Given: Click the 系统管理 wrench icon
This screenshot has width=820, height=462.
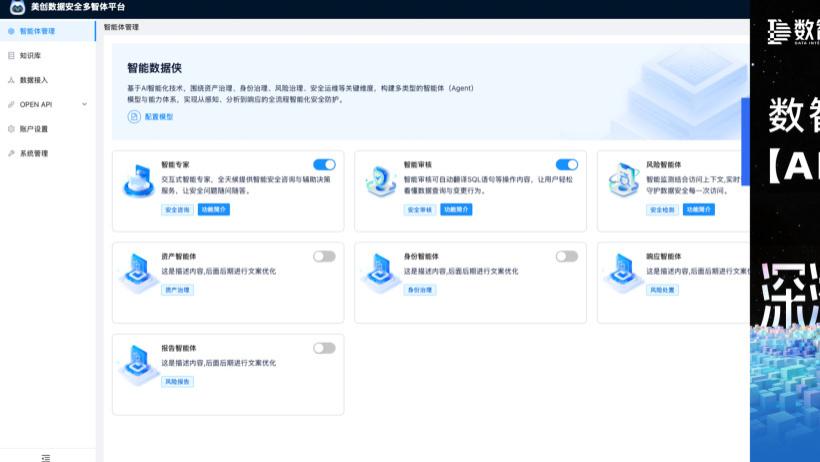Looking at the screenshot, I should coord(11,153).
